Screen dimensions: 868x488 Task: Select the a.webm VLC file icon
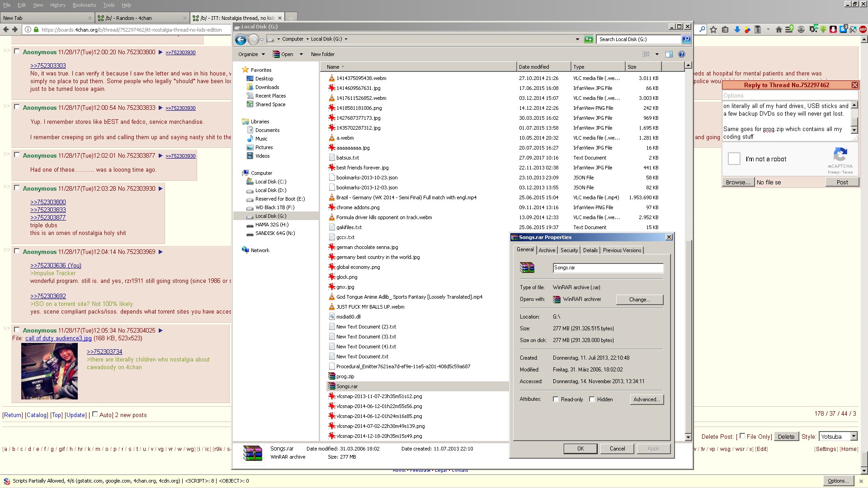point(331,138)
